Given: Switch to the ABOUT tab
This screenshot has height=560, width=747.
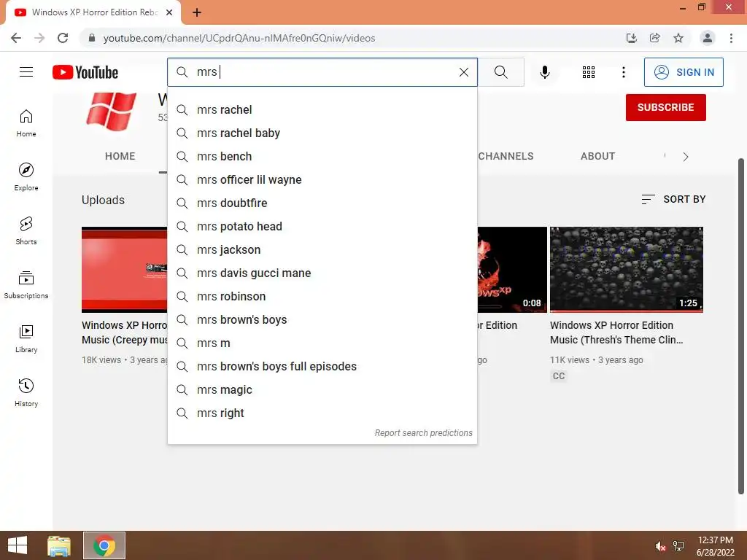Looking at the screenshot, I should point(597,156).
